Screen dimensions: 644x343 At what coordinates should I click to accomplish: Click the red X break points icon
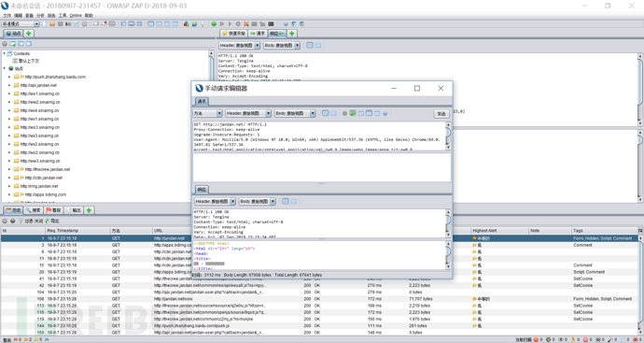(246, 24)
